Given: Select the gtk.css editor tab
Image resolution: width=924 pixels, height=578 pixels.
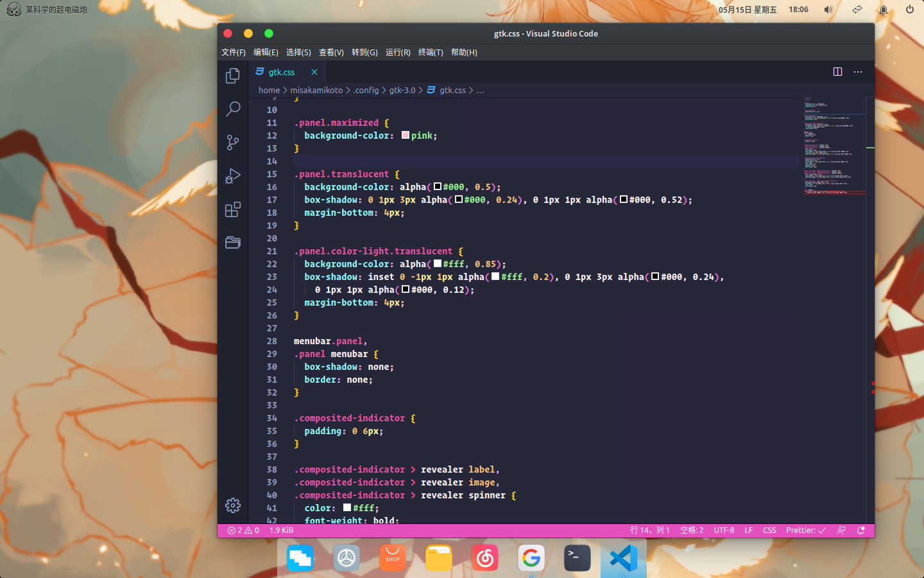Looking at the screenshot, I should [286, 72].
